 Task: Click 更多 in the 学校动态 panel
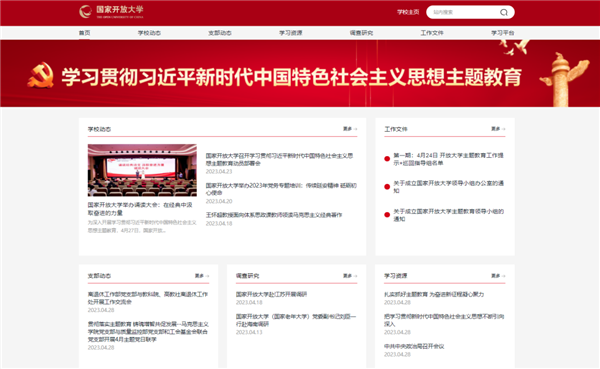tap(350, 129)
